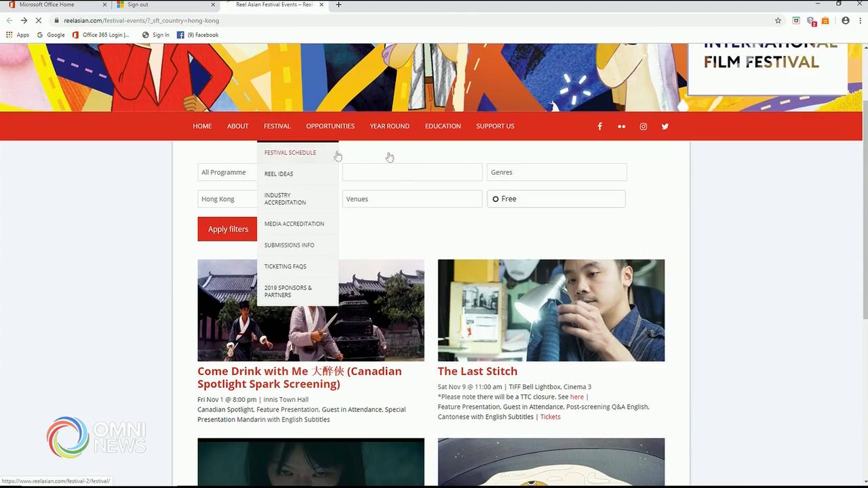The image size is (868, 488).
Task: Open The Last Stitch film title link
Action: click(x=477, y=371)
